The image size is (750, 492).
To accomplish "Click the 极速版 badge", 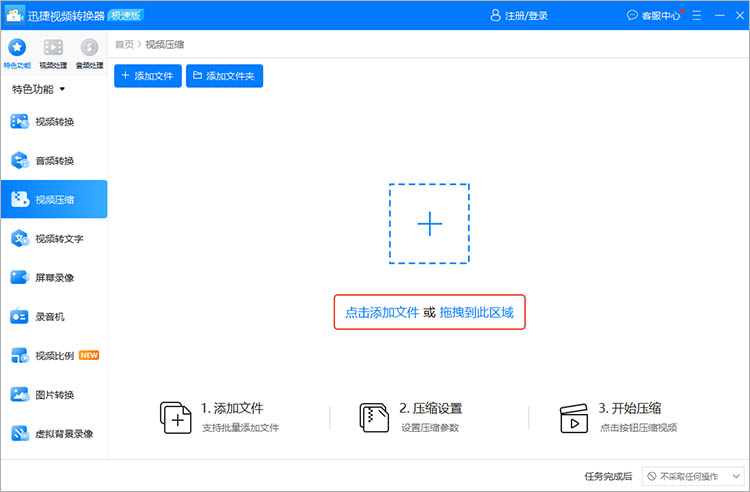I will click(126, 15).
